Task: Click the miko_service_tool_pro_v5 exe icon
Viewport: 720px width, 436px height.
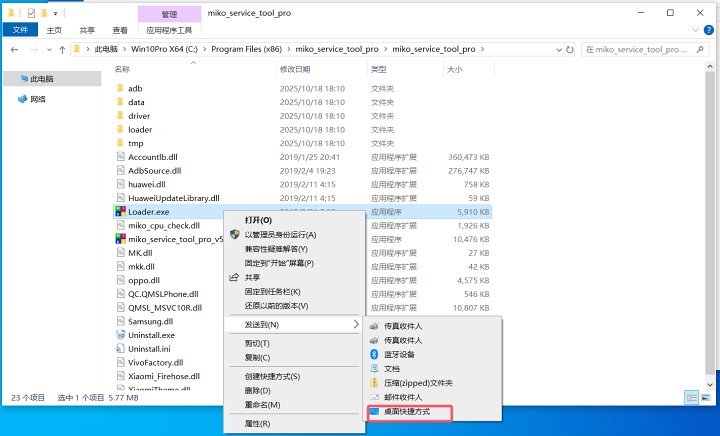Action: [x=120, y=239]
